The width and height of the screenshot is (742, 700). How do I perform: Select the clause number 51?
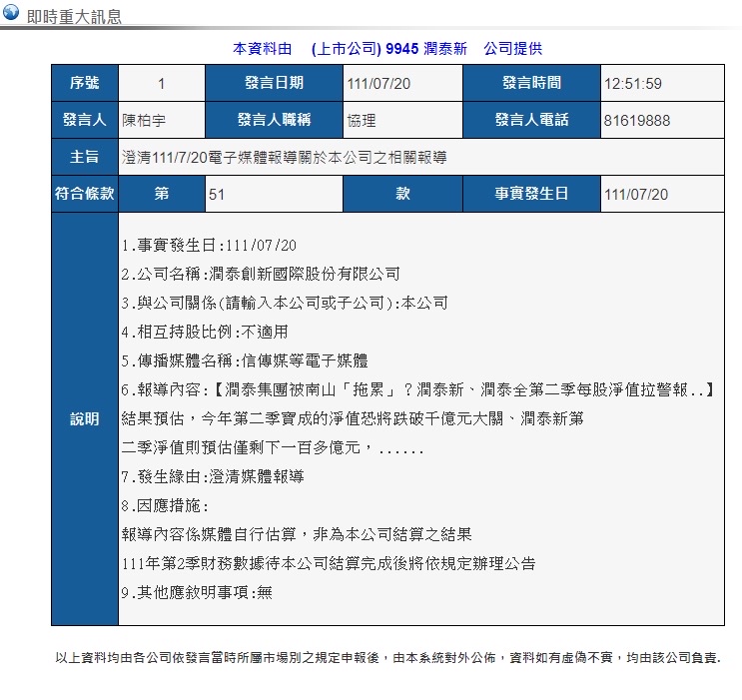click(217, 194)
